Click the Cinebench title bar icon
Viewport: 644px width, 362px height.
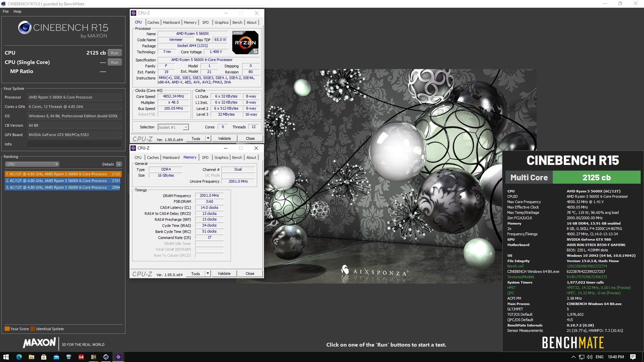[x=4, y=4]
